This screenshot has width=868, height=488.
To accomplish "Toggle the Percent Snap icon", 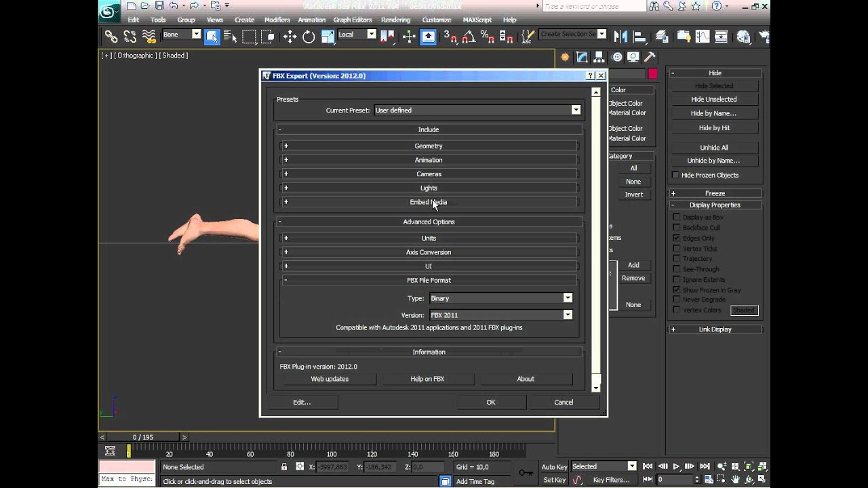I will 487,37.
